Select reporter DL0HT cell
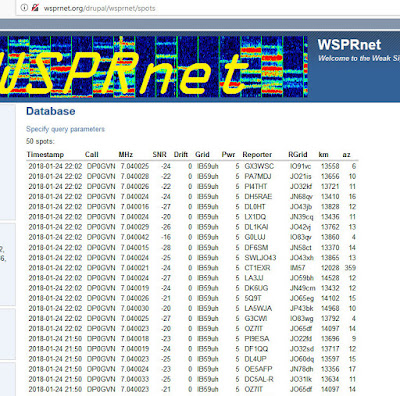The height and width of the screenshot is (396, 400). tap(255, 207)
